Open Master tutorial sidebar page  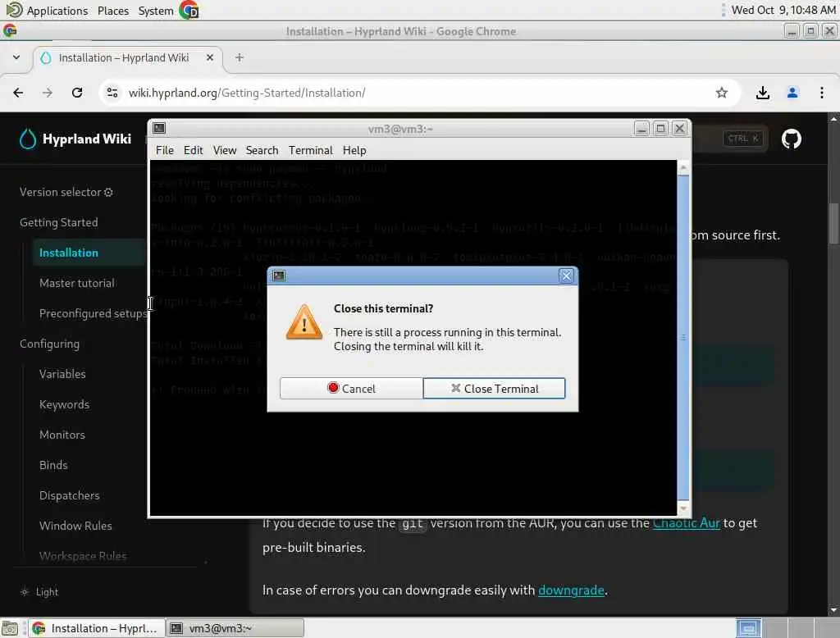[77, 284]
